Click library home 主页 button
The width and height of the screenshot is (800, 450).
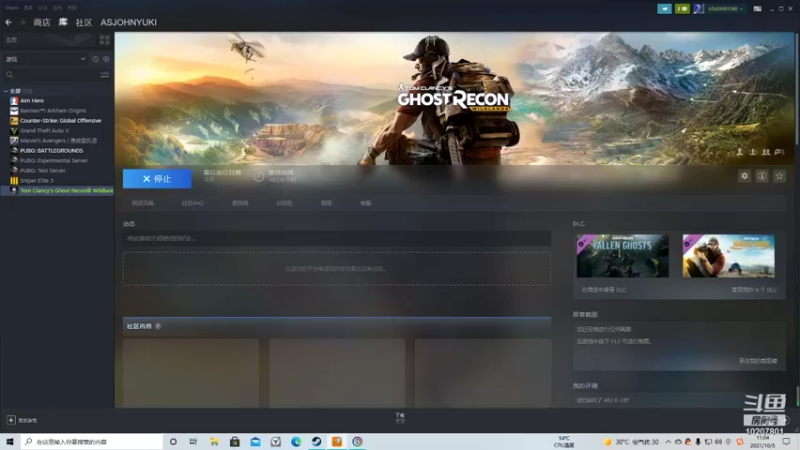tap(49, 40)
